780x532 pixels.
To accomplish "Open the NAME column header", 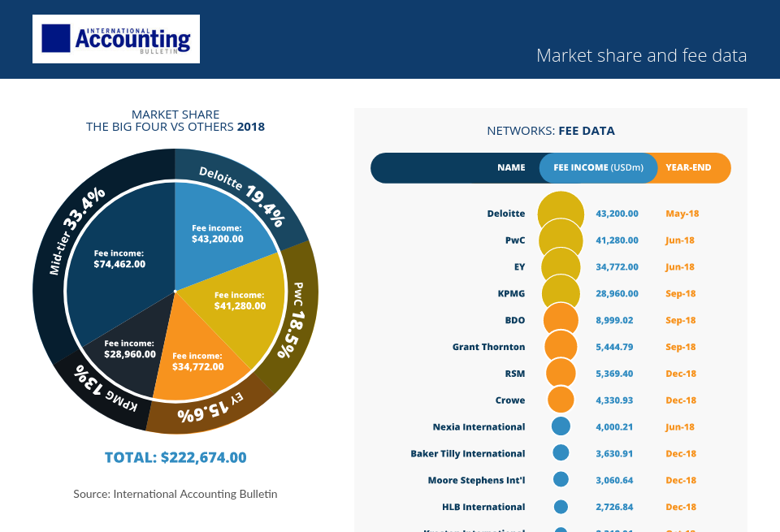I will point(512,167).
